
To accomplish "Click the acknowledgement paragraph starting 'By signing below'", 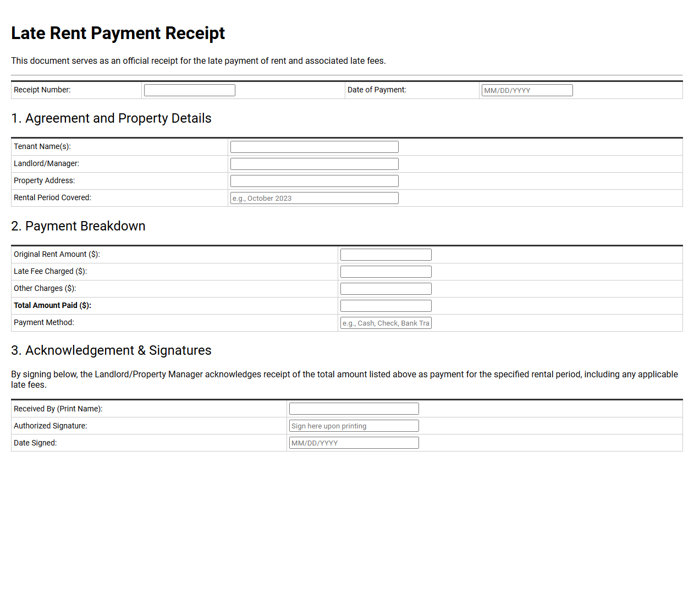I will pyautogui.click(x=345, y=380).
